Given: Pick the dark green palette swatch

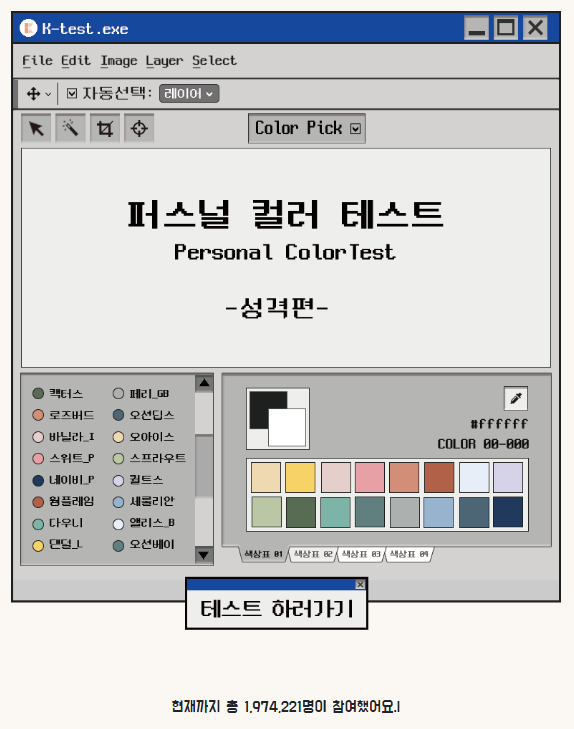Looking at the screenshot, I should click(300, 512).
